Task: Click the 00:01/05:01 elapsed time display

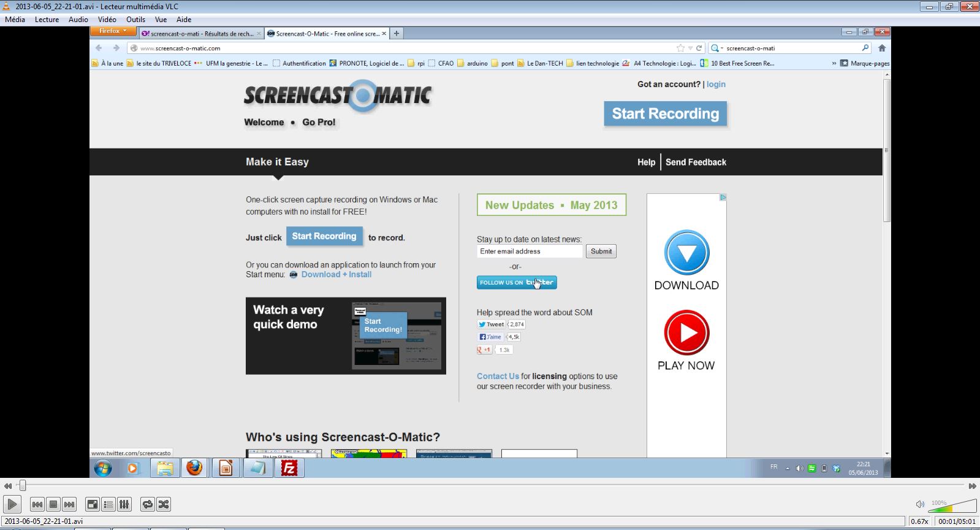Action: (956, 521)
